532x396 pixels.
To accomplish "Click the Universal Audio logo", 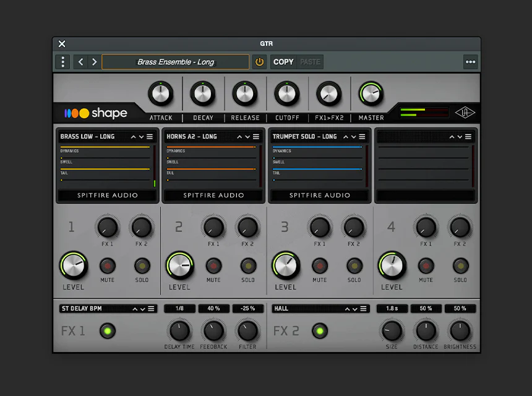I will coord(465,113).
